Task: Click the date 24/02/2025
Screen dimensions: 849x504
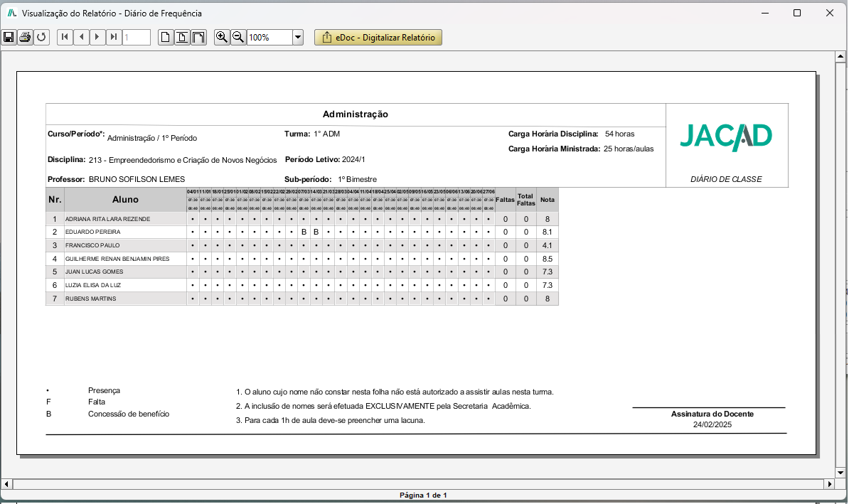Action: coord(712,425)
